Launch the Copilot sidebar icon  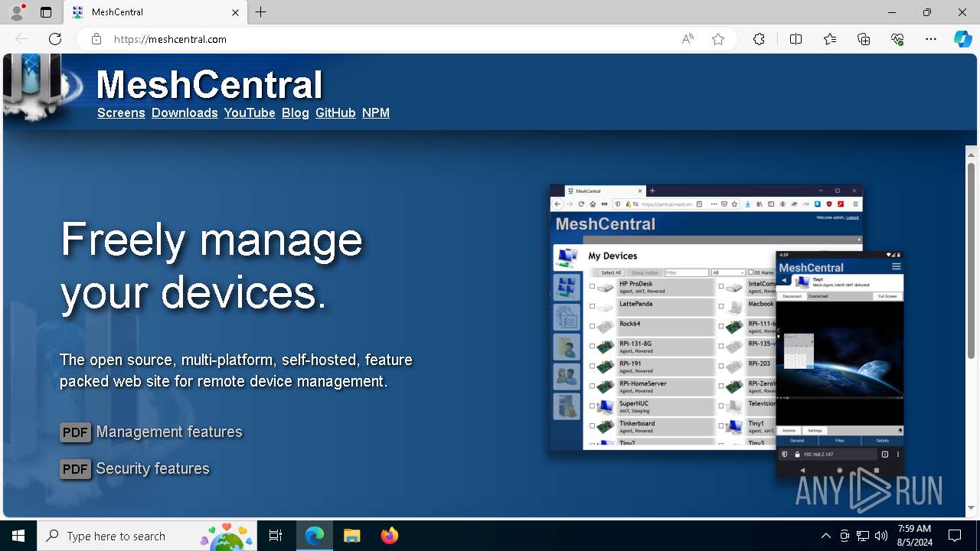[962, 39]
